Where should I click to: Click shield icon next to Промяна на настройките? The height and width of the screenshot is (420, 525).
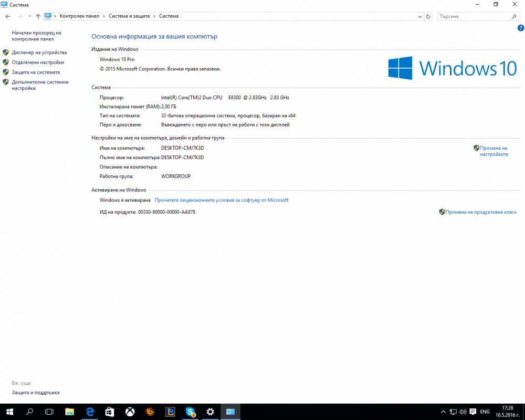pos(477,148)
